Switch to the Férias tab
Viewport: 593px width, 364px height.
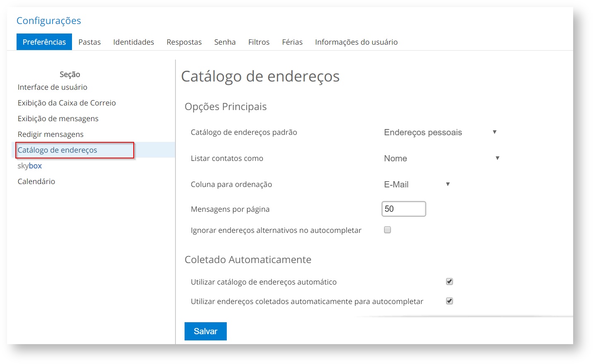[x=292, y=42]
